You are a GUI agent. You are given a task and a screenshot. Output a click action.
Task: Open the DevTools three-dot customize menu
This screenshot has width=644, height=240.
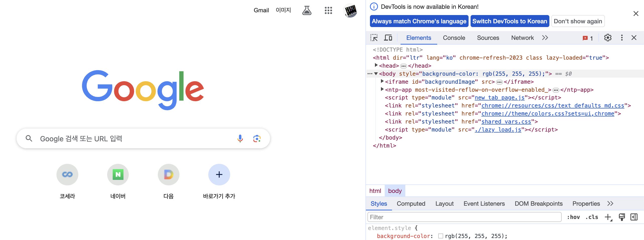622,38
